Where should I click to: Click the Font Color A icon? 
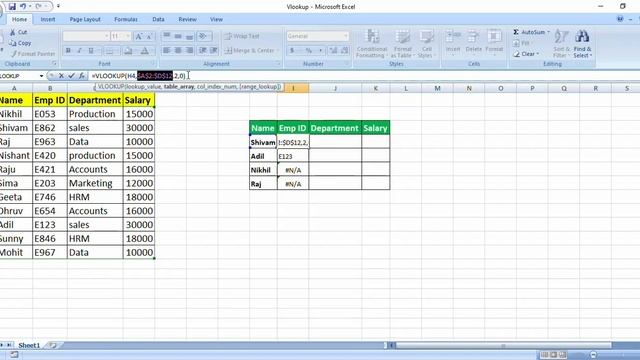[144, 51]
